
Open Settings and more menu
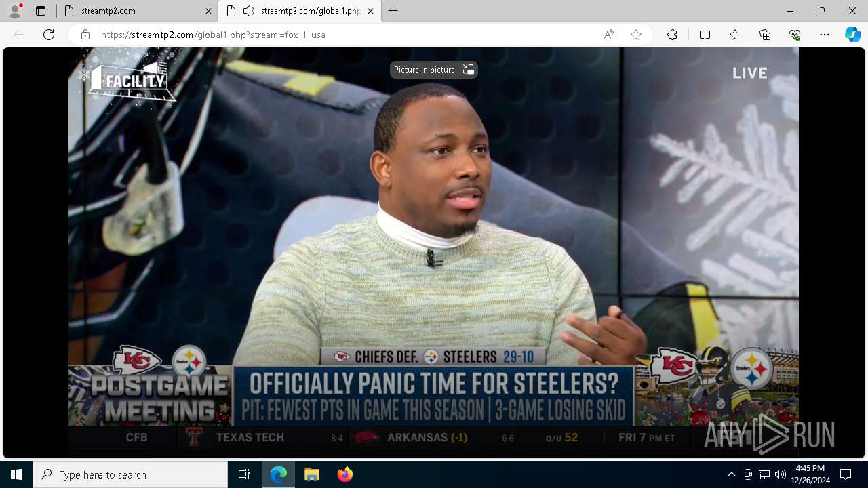(x=825, y=35)
